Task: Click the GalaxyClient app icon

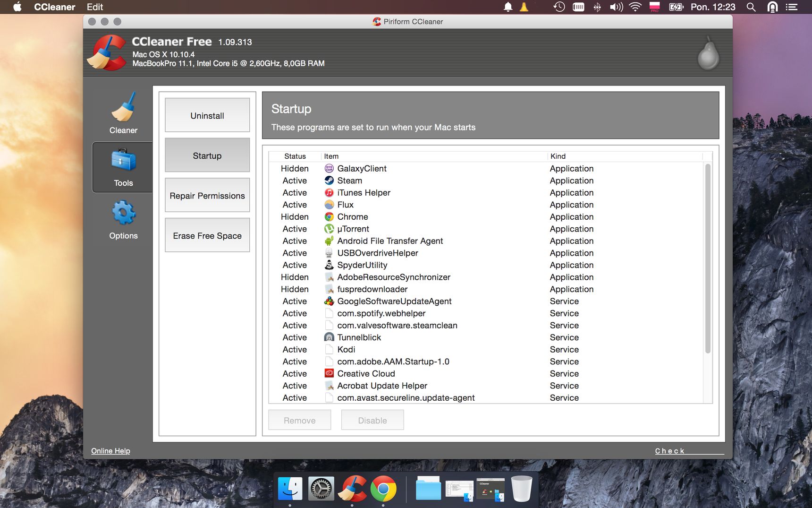Action: click(329, 169)
